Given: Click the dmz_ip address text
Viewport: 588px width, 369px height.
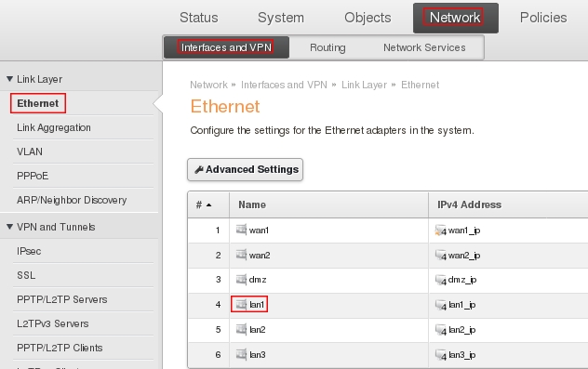Looking at the screenshot, I should [x=462, y=280].
